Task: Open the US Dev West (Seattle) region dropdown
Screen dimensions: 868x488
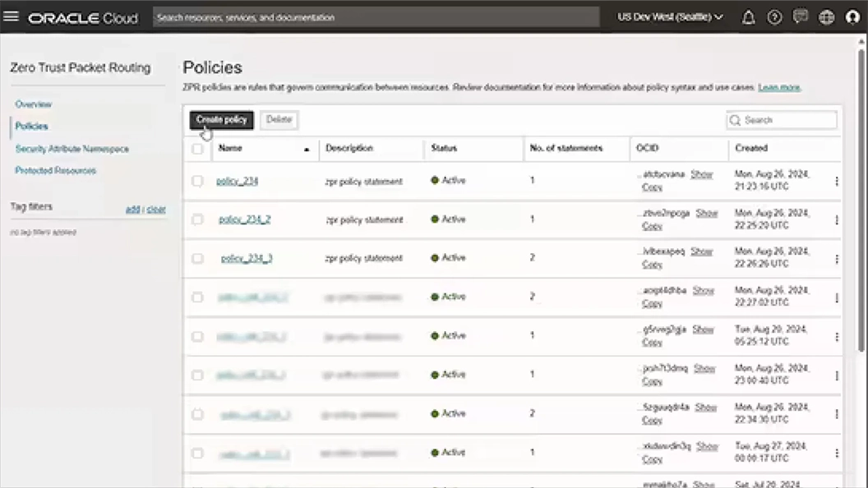Action: point(671,17)
